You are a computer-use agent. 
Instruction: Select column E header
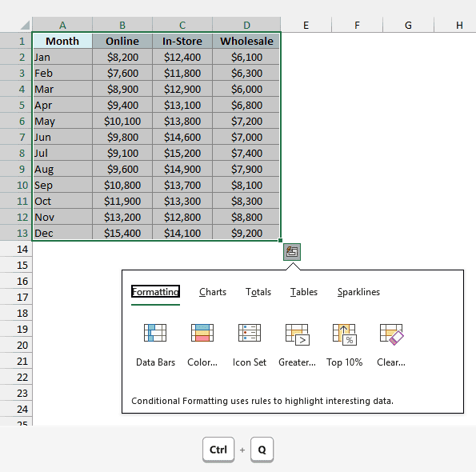pos(306,25)
